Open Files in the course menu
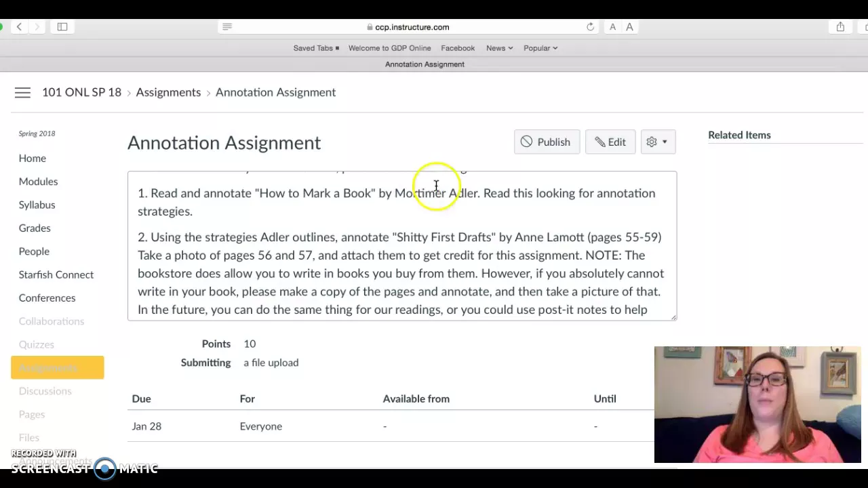The height and width of the screenshot is (488, 868). (x=29, y=437)
